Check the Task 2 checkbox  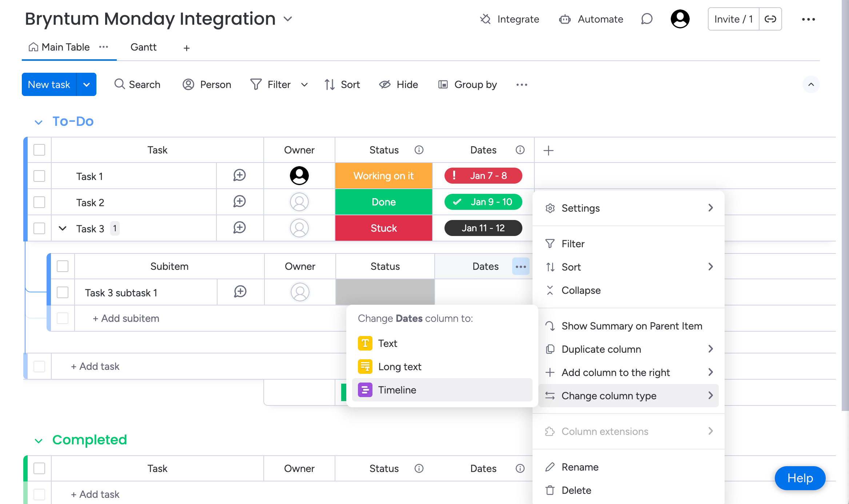39,202
